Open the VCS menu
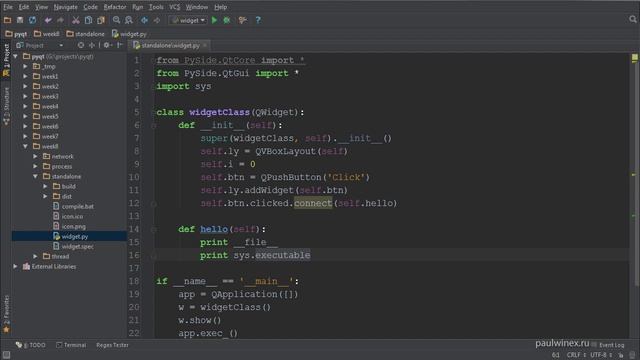 [x=174, y=7]
